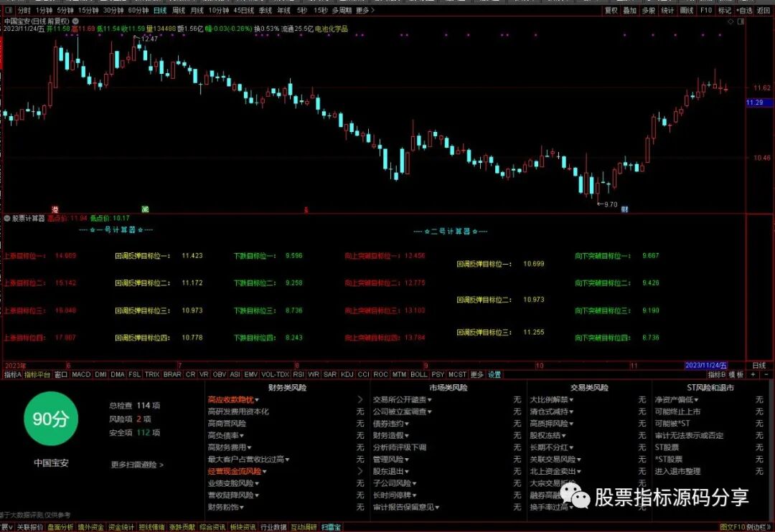Open the VOL-TDX indicator tab

point(276,375)
